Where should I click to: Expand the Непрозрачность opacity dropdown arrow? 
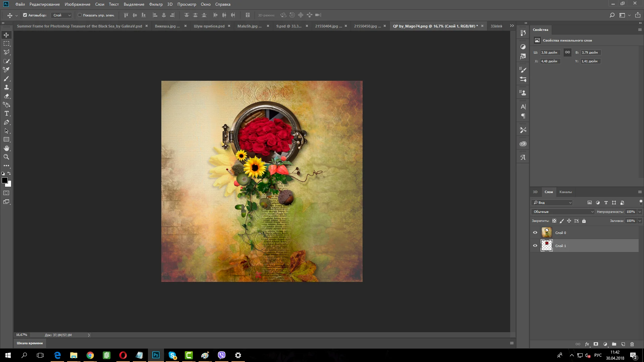coord(640,212)
